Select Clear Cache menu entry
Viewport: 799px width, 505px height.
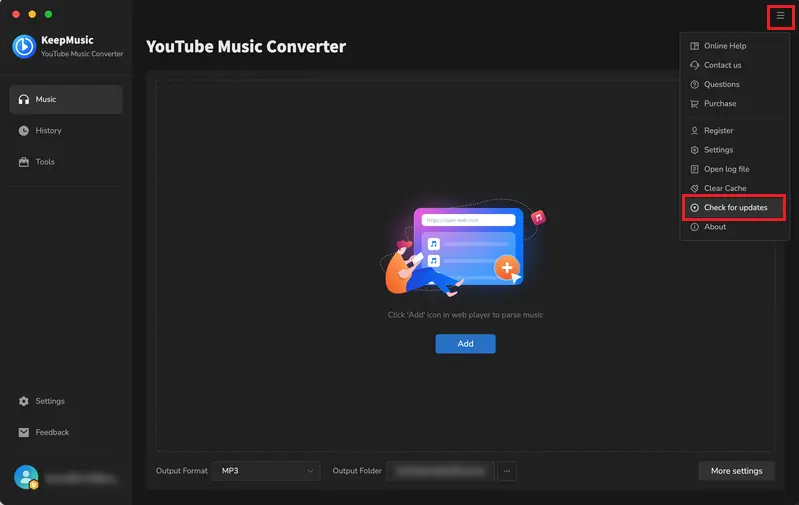[x=734, y=188]
